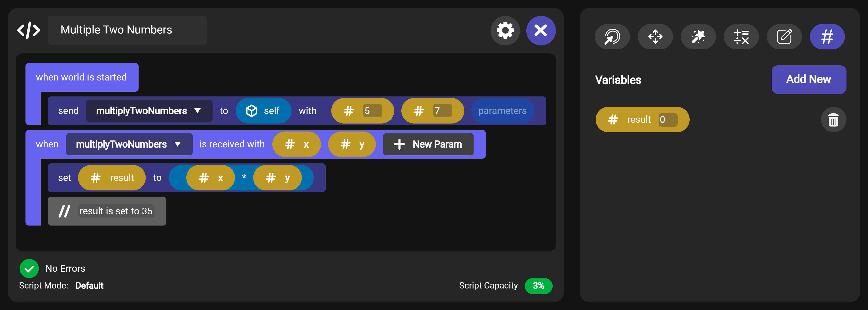Open the magic wand actions category
868x310 pixels.
coord(698,37)
